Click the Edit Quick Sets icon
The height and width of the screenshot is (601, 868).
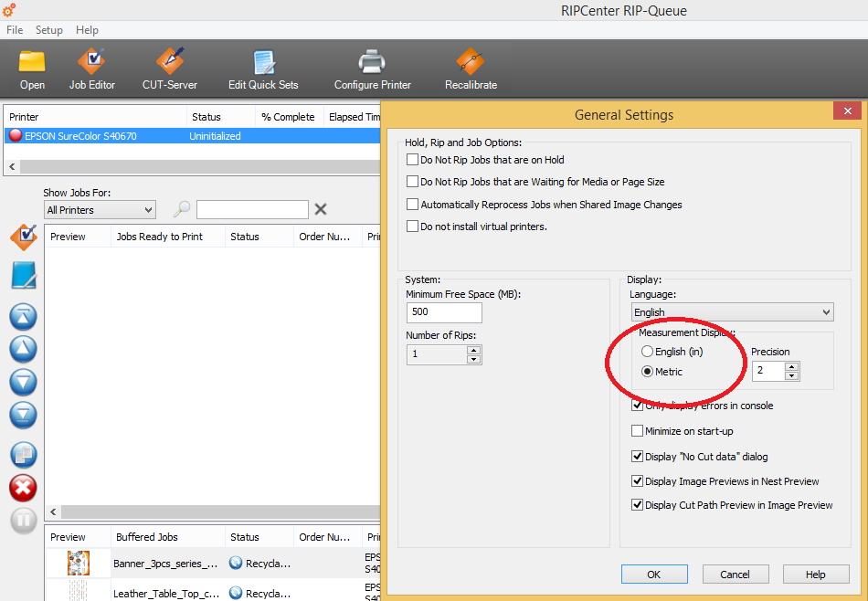point(263,69)
